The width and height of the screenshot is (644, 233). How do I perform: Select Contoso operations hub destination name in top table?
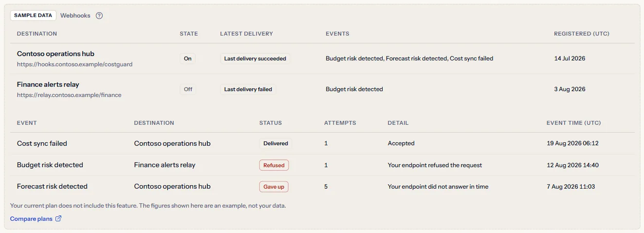tap(55, 54)
